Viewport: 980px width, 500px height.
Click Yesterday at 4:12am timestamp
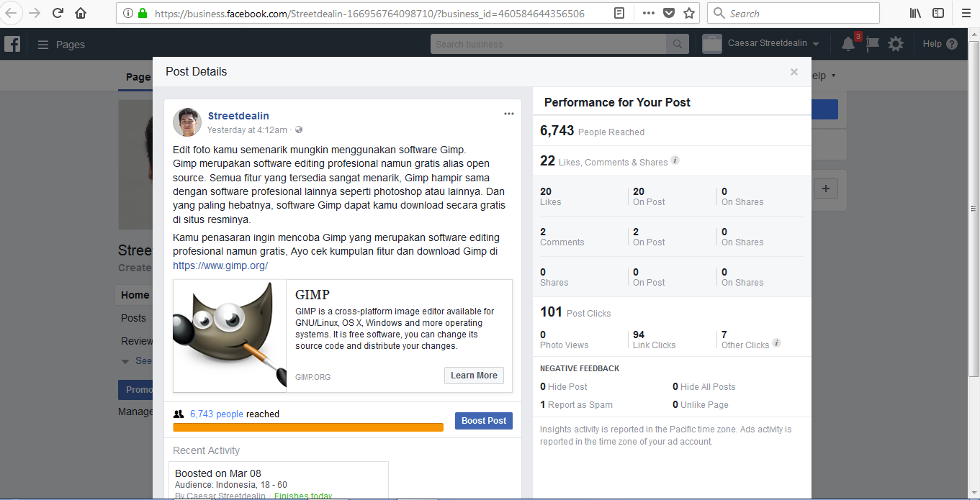click(x=247, y=130)
